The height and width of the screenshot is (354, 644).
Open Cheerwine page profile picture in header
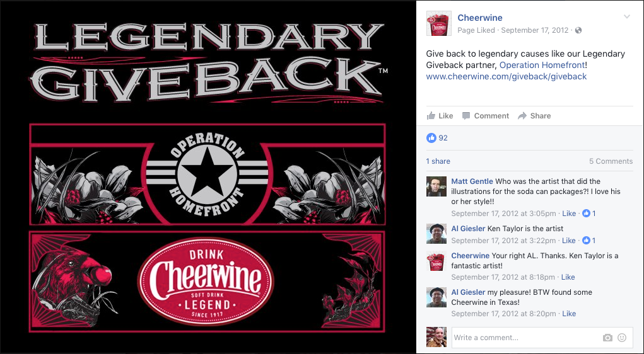(439, 23)
